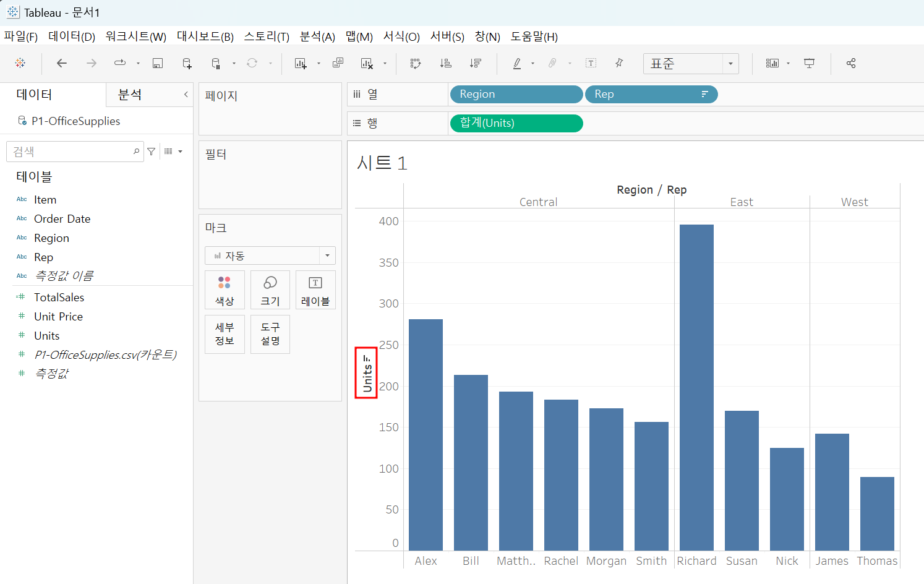
Task: Sort bars descending from toolbar
Action: click(475, 63)
